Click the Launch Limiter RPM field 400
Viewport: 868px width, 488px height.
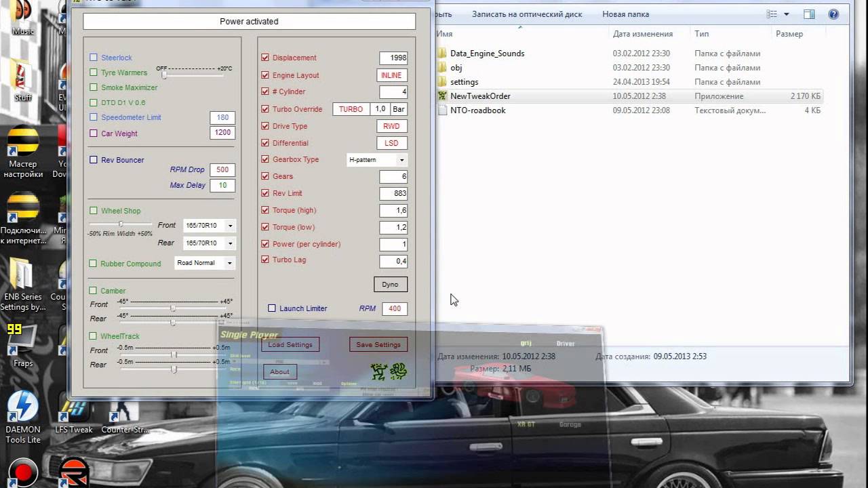(x=395, y=308)
